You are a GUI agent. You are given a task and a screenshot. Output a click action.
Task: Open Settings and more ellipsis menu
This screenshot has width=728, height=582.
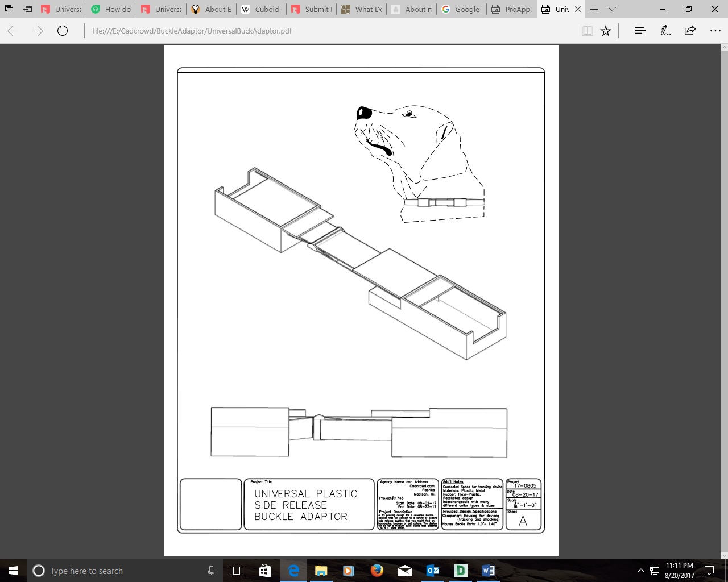pos(715,31)
